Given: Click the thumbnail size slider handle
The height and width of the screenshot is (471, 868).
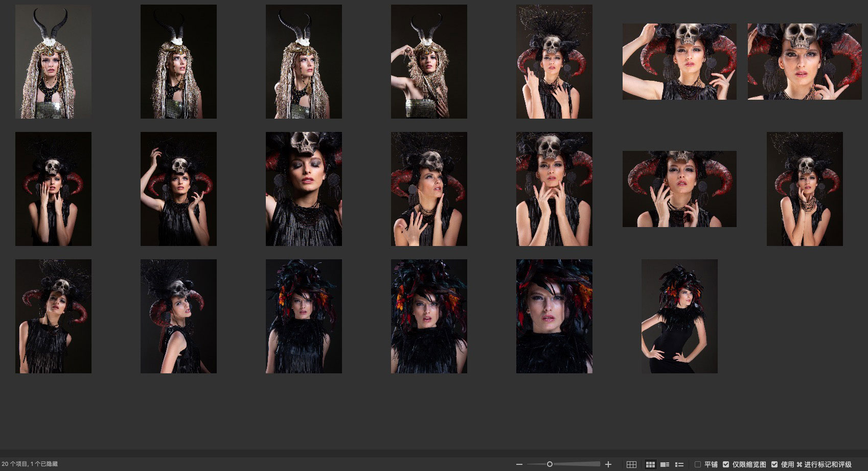Looking at the screenshot, I should click(550, 464).
